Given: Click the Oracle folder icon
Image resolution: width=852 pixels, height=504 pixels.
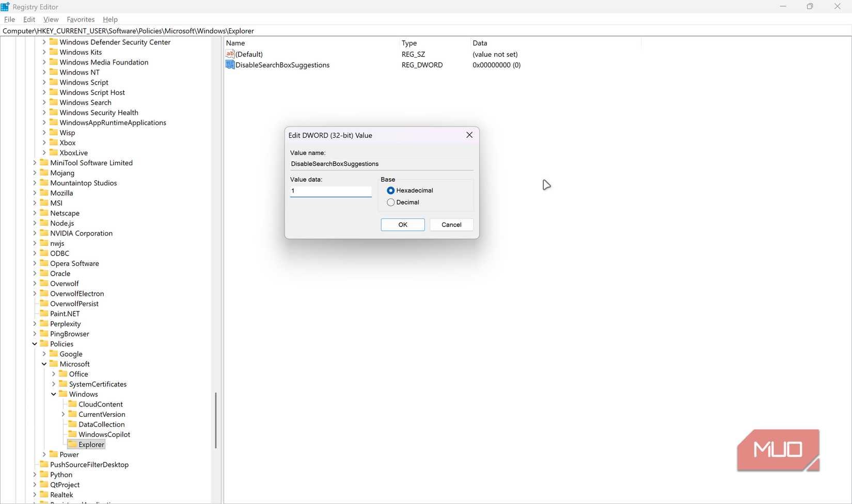Looking at the screenshot, I should click(x=44, y=273).
